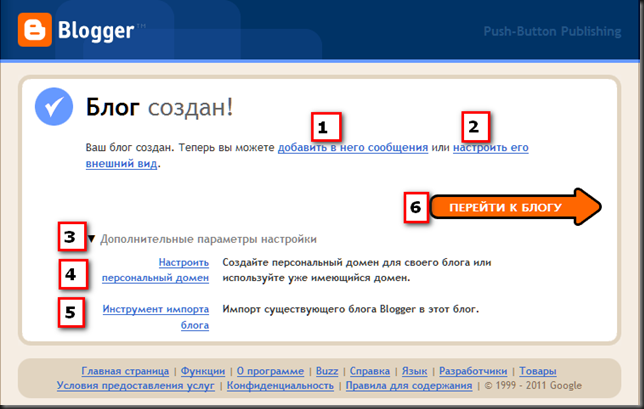Visit the 'Buzz' footer link
This screenshot has width=644, height=409.
[327, 371]
